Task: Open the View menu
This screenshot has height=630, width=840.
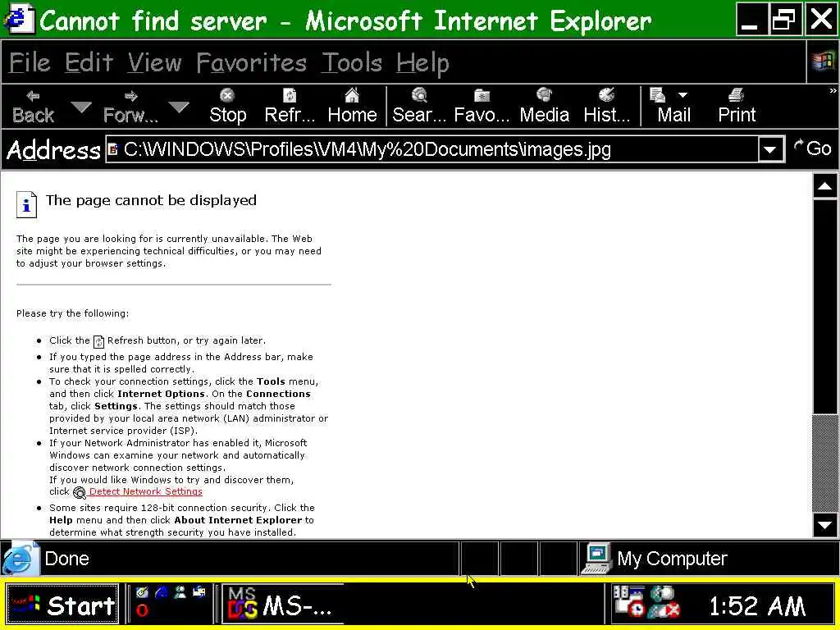Action: (x=155, y=63)
